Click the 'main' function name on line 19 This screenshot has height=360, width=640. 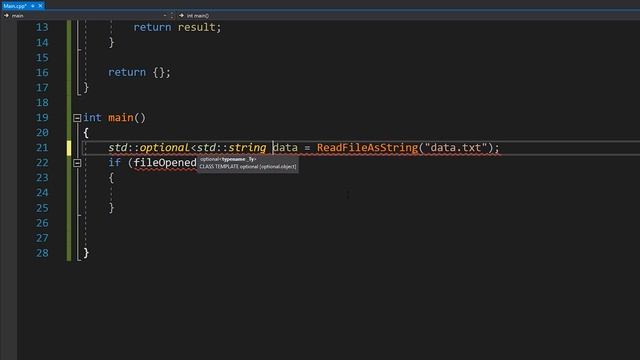pos(121,118)
